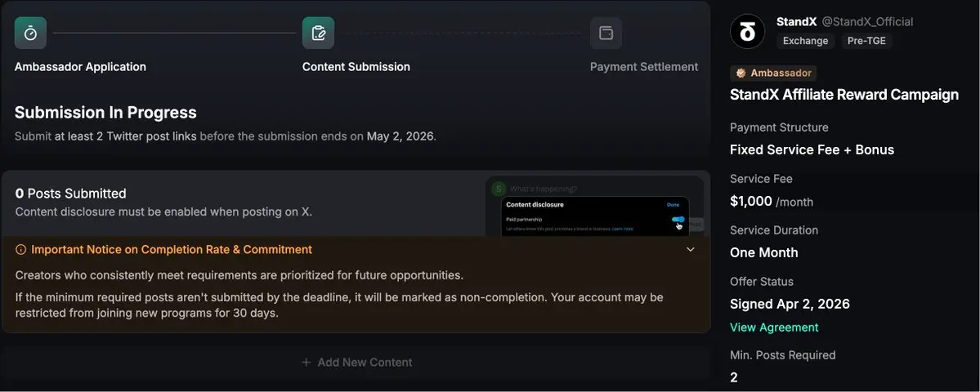Select the Ambassador Application step label
980x392 pixels.
(80, 67)
